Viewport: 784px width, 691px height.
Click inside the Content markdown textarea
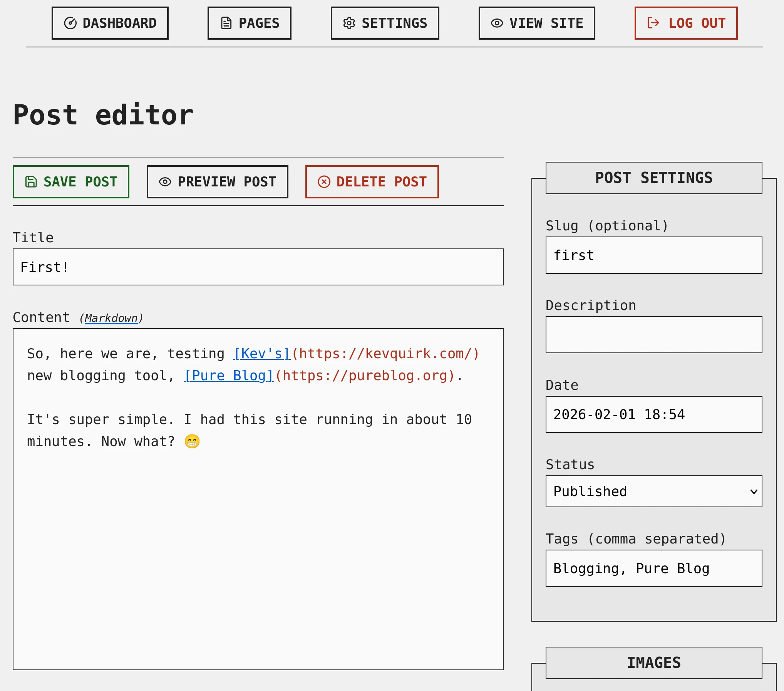[258, 539]
